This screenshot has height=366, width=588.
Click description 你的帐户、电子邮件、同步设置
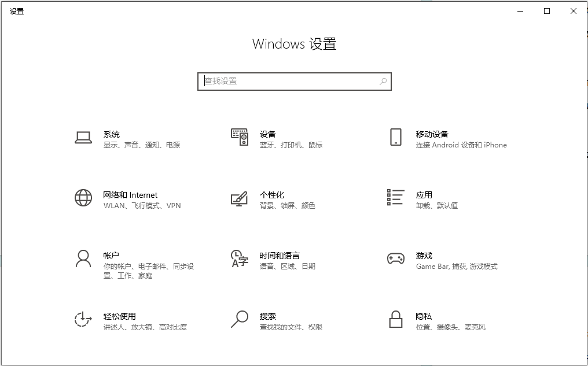pos(149,271)
